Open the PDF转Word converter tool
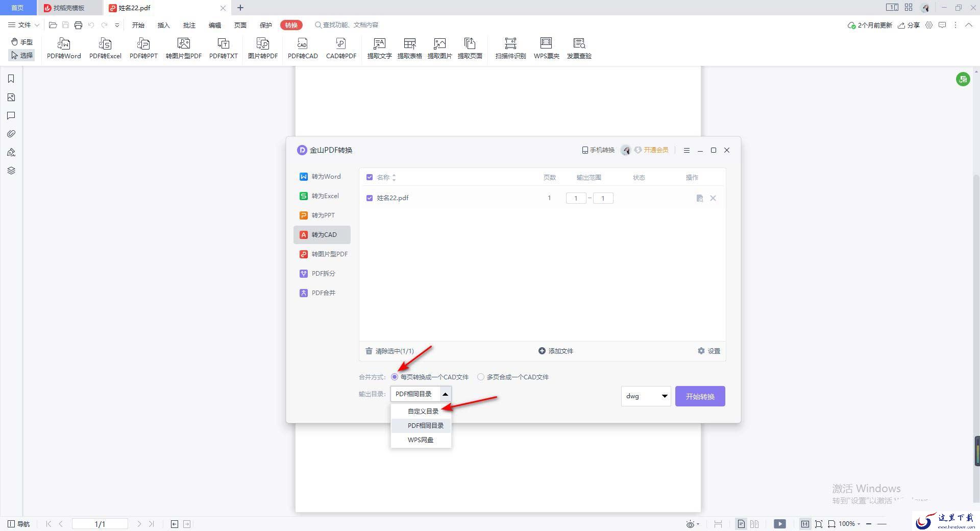980x531 pixels. 64,49
